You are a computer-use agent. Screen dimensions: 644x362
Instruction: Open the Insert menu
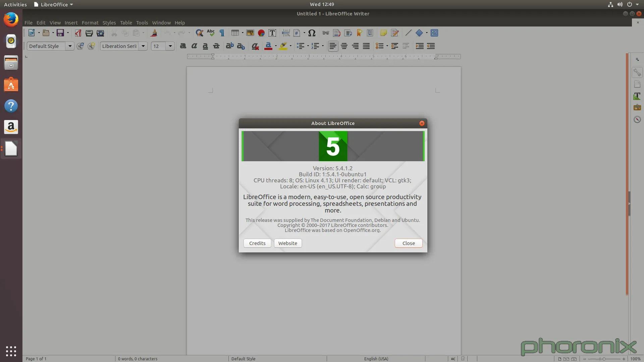(71, 23)
